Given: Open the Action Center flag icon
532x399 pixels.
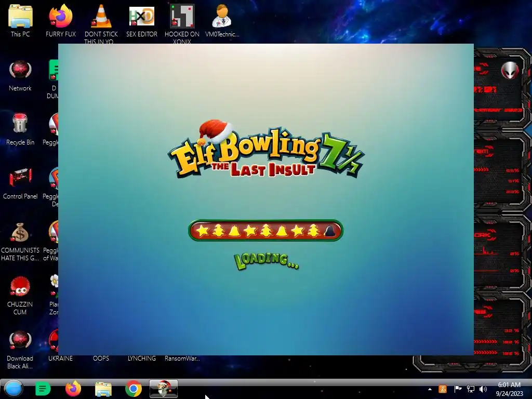Looking at the screenshot, I should point(457,389).
